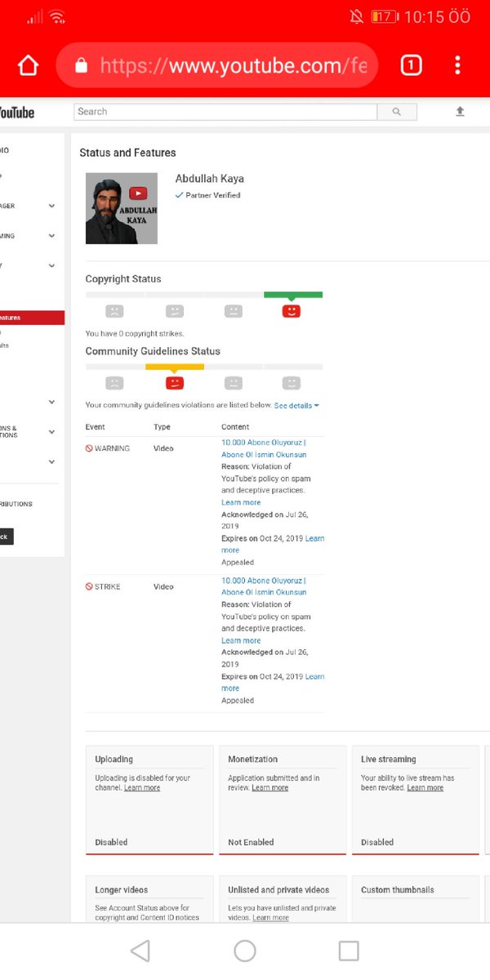
Task: Click the YouTube logo
Action: [x=16, y=112]
